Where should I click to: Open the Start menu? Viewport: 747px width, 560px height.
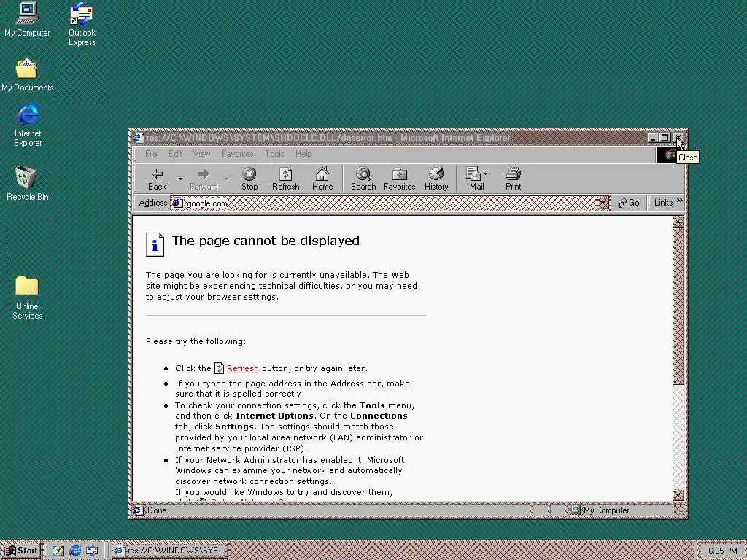[21, 551]
